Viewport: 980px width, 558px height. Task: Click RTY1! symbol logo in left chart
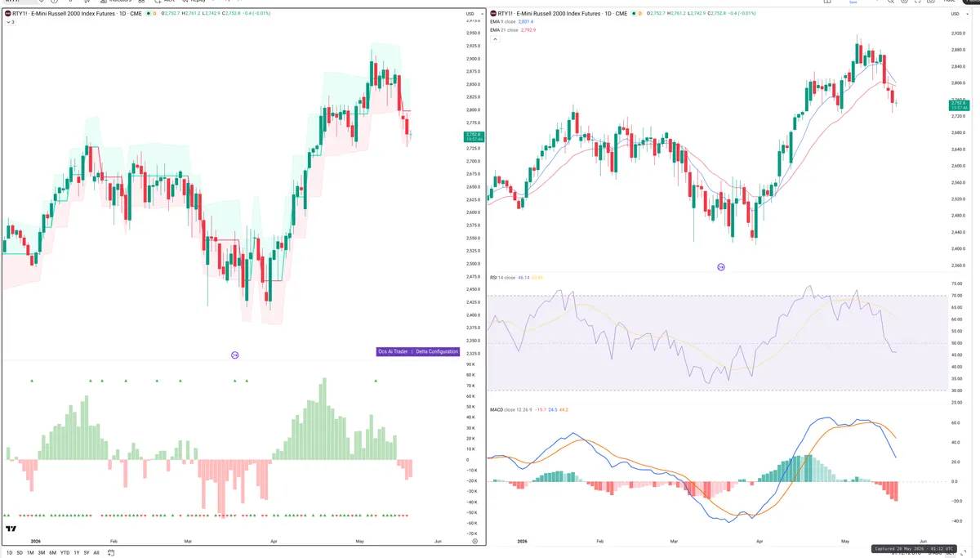(7, 14)
